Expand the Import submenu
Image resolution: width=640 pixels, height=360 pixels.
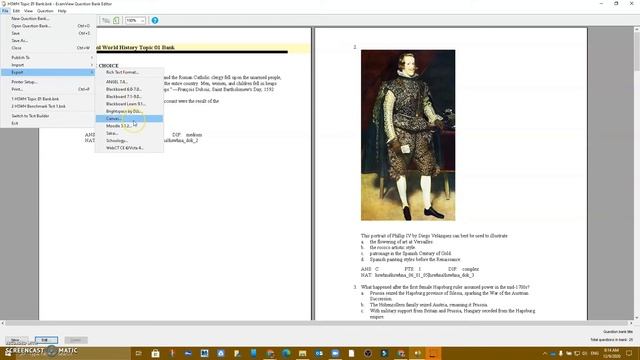coord(47,65)
